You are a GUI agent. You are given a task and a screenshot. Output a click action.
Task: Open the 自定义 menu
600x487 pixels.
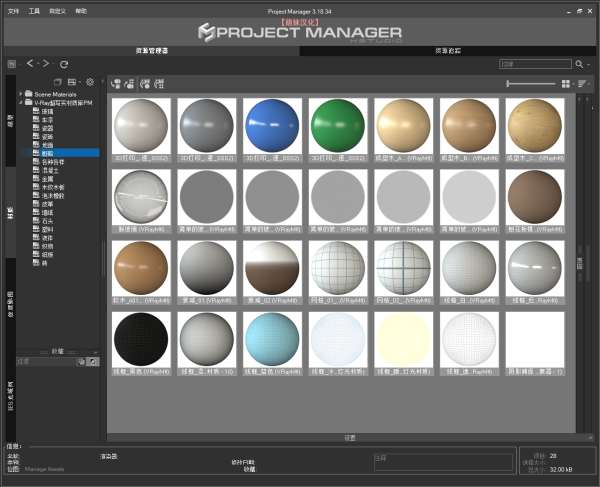click(x=57, y=11)
